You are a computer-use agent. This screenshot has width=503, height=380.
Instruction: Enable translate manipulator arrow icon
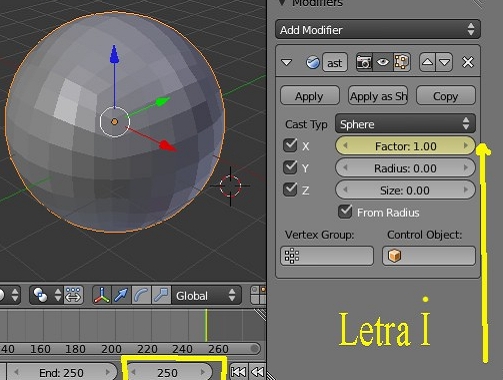coord(121,295)
